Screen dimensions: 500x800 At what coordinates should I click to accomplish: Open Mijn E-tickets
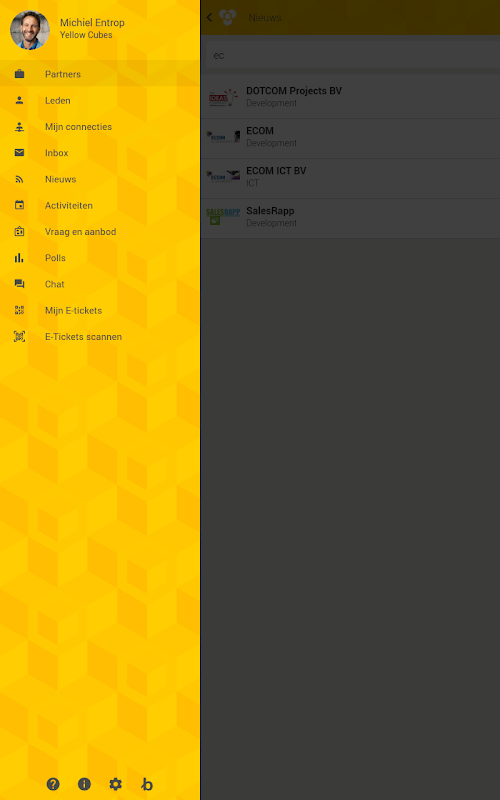tap(100, 310)
